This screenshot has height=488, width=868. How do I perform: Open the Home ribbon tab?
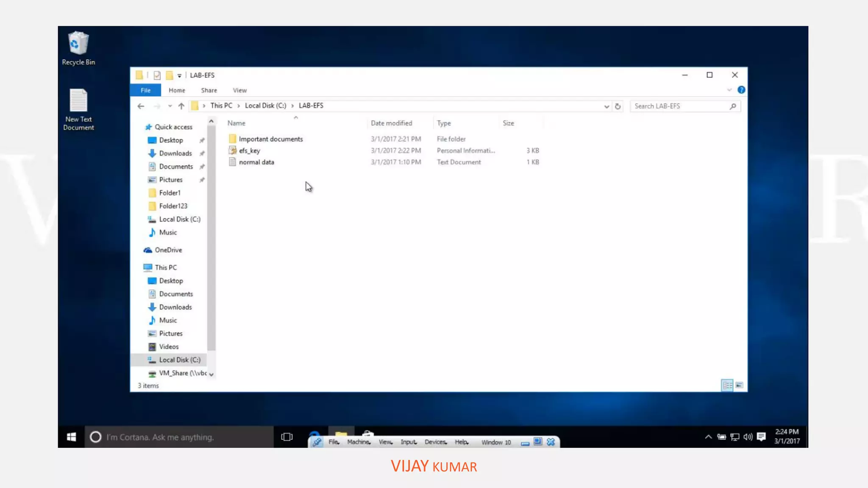[177, 90]
